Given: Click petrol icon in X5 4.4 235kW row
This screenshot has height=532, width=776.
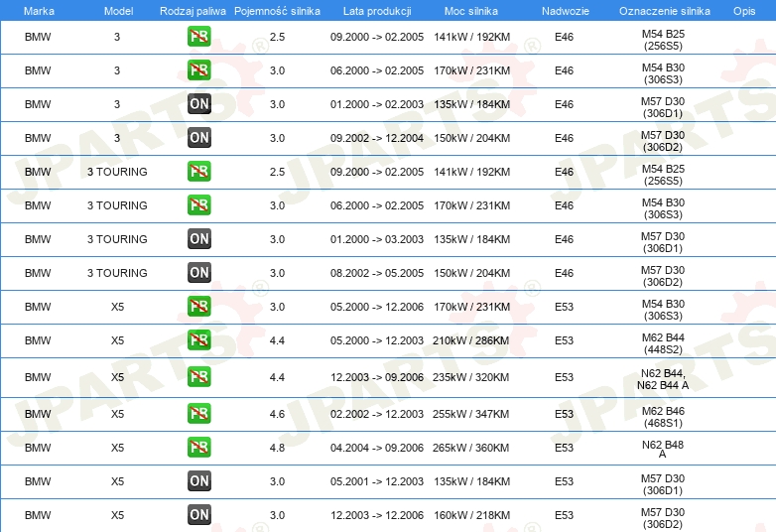Looking at the screenshot, I should (x=198, y=376).
